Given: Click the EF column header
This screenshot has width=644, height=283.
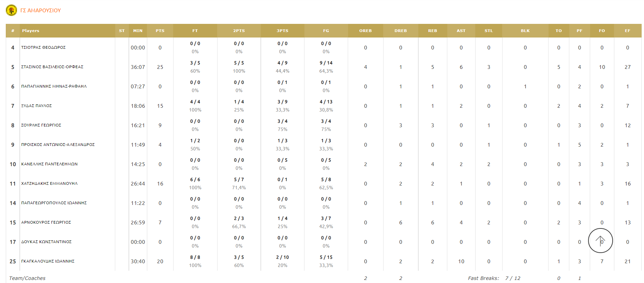Looking at the screenshot, I should pos(627,31).
